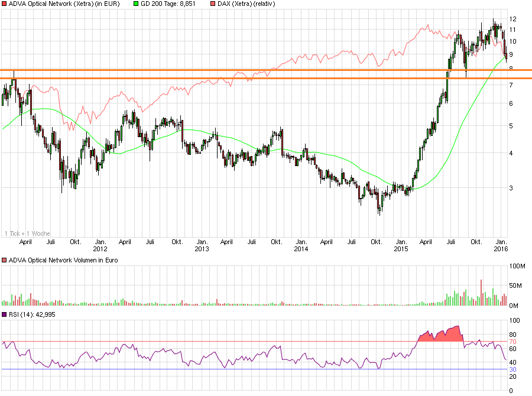Click the purple RSI legend swatch
The width and height of the screenshot is (532, 396).
[x=4, y=314]
